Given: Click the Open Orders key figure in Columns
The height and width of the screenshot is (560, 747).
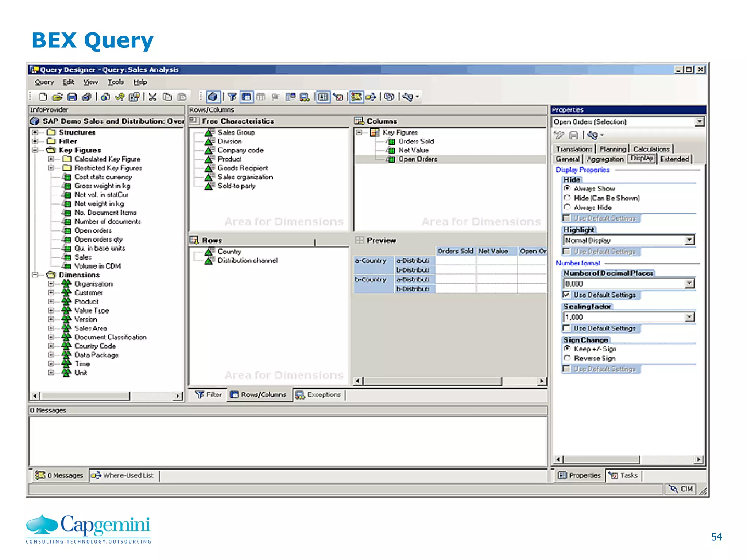Looking at the screenshot, I should (x=417, y=159).
